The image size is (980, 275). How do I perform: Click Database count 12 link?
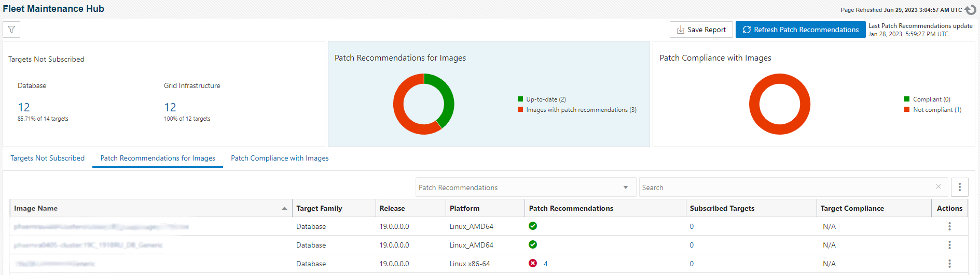tap(24, 107)
